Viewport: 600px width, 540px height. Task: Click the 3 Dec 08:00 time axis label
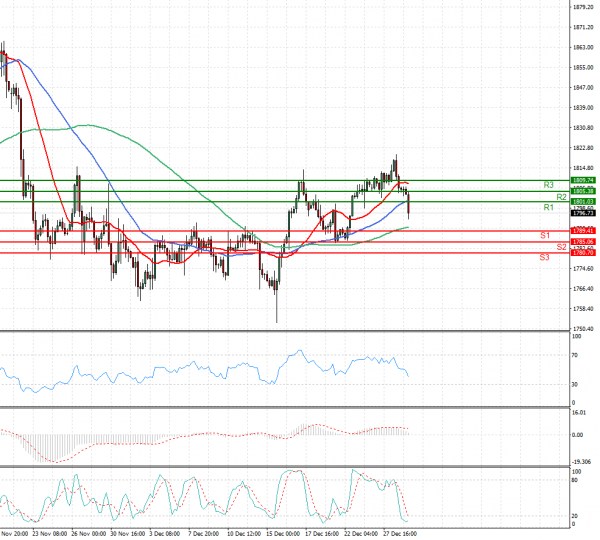(163, 534)
